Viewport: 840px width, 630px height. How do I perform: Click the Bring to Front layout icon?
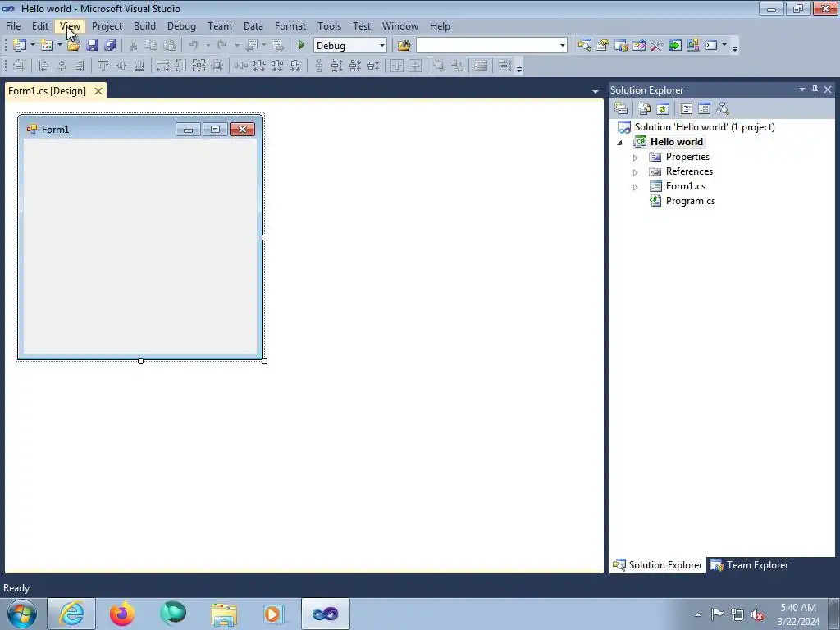[x=440, y=66]
